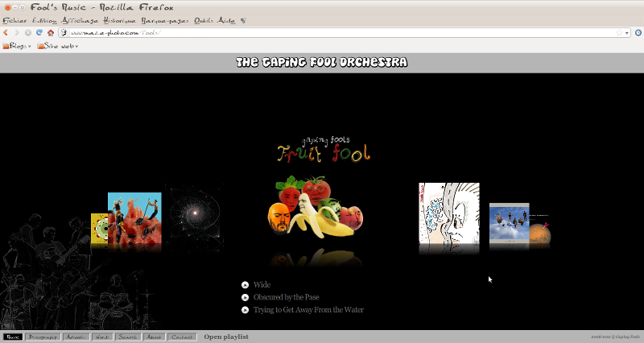Click the Forward navigation arrow
Screen dimensions: 644x343
click(x=17, y=33)
